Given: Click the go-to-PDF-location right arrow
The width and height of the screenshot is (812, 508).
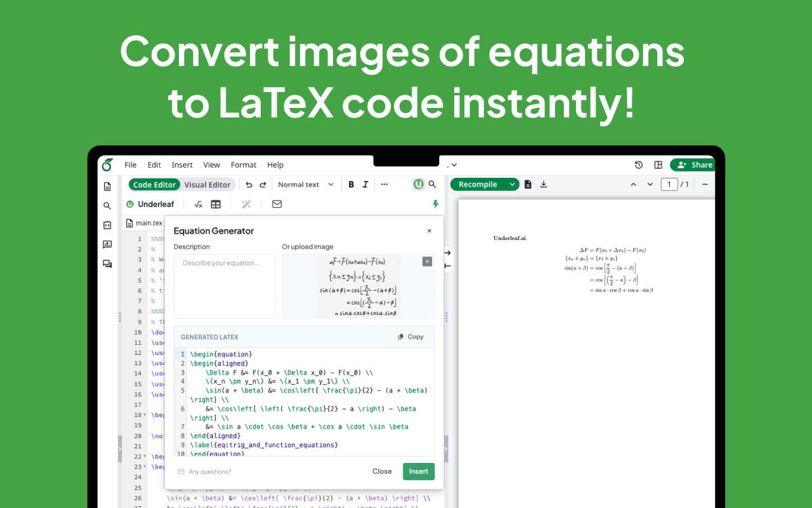Looking at the screenshot, I should coord(447,253).
